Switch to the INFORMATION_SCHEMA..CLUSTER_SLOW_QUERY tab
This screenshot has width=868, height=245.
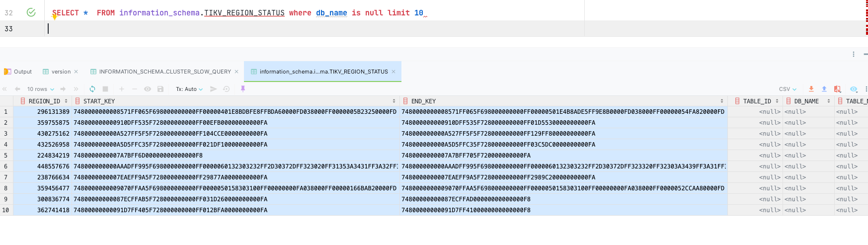pyautogui.click(x=164, y=72)
